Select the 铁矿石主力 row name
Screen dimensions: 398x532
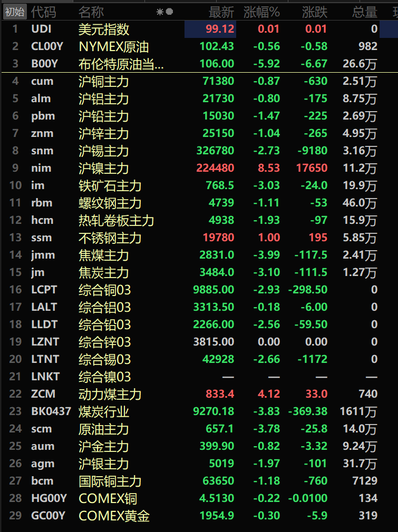click(110, 185)
